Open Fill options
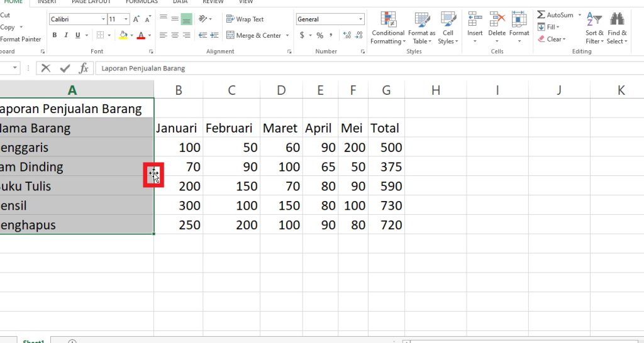The height and width of the screenshot is (343, 644). click(548, 27)
